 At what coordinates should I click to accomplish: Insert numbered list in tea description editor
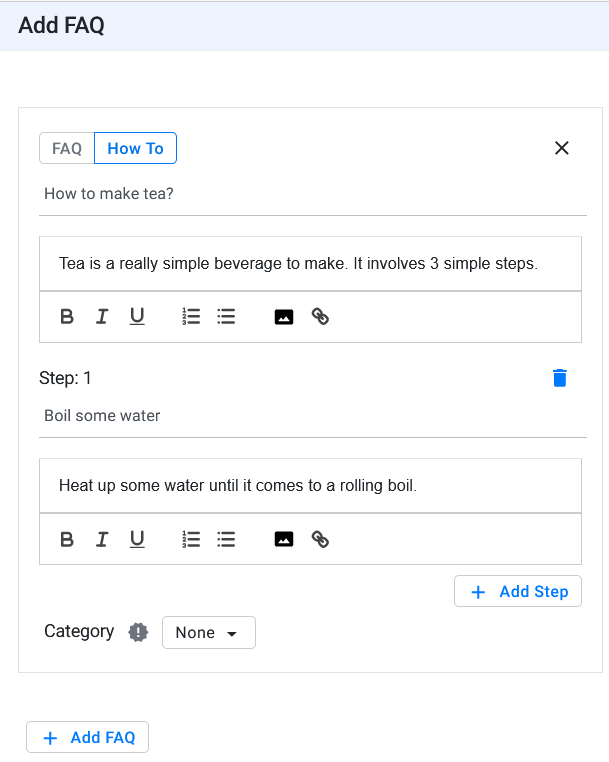(191, 316)
